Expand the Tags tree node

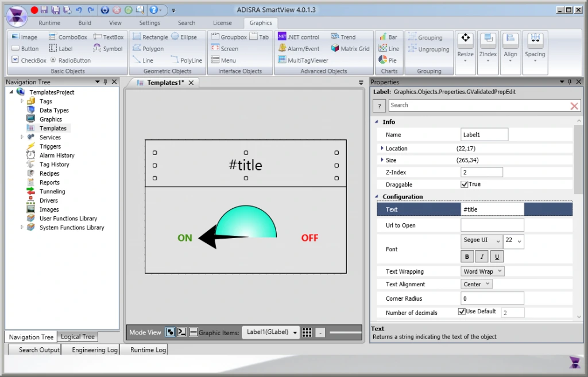22,101
